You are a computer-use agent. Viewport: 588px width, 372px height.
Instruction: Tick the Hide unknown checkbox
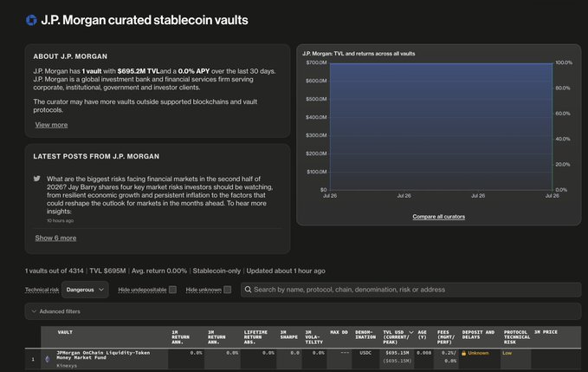pyautogui.click(x=227, y=290)
